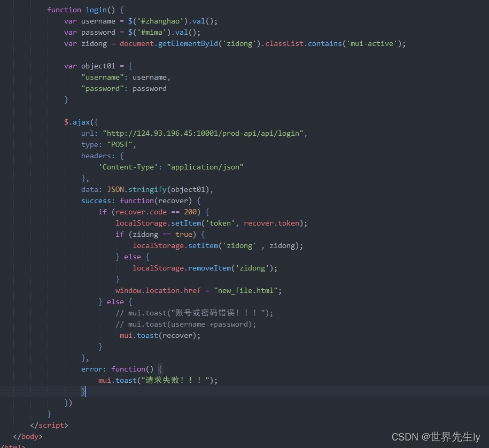Click the function name login
Image resolution: width=489 pixels, height=448 pixels.
coord(95,9)
